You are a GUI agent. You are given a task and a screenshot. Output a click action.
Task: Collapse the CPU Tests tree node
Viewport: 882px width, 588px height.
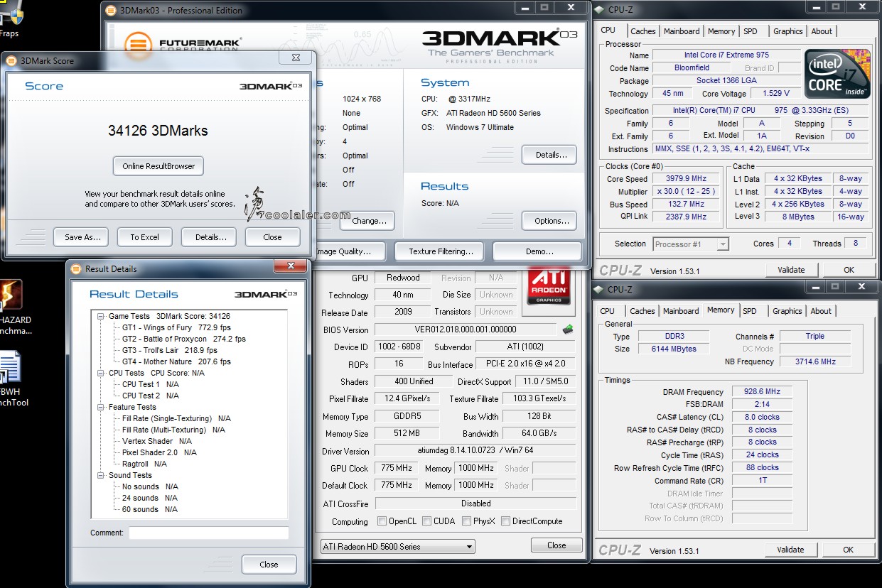point(101,373)
